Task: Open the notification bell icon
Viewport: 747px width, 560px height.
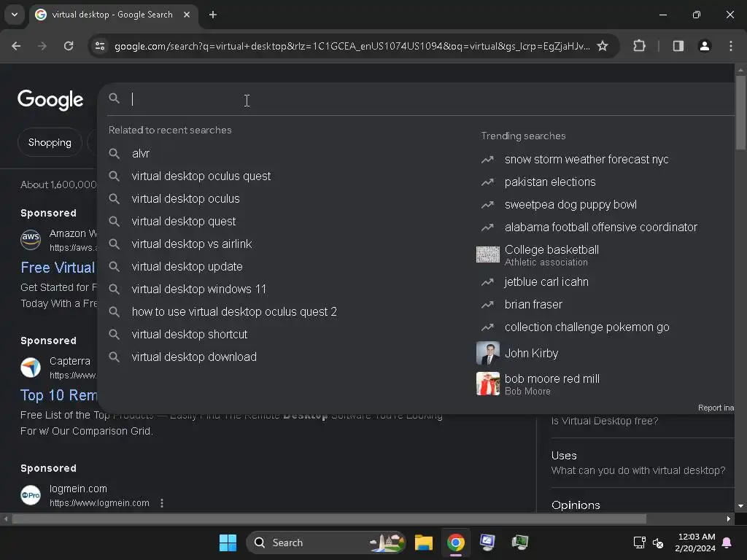Action: point(727,542)
